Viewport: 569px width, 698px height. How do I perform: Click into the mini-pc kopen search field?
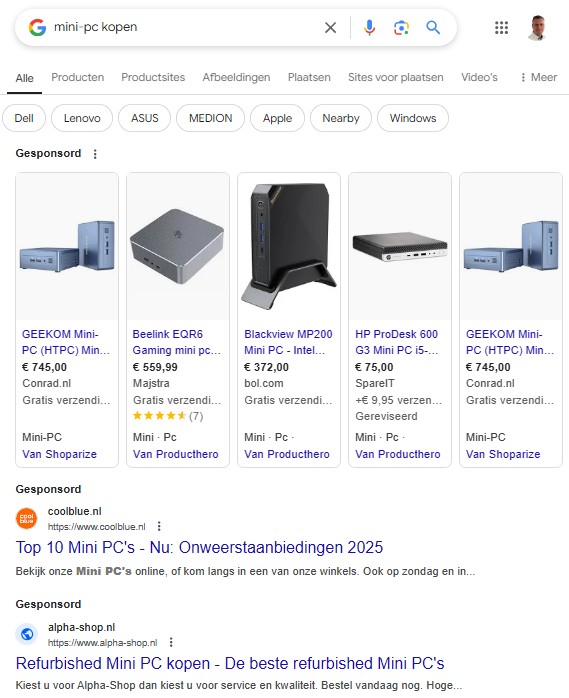183,27
